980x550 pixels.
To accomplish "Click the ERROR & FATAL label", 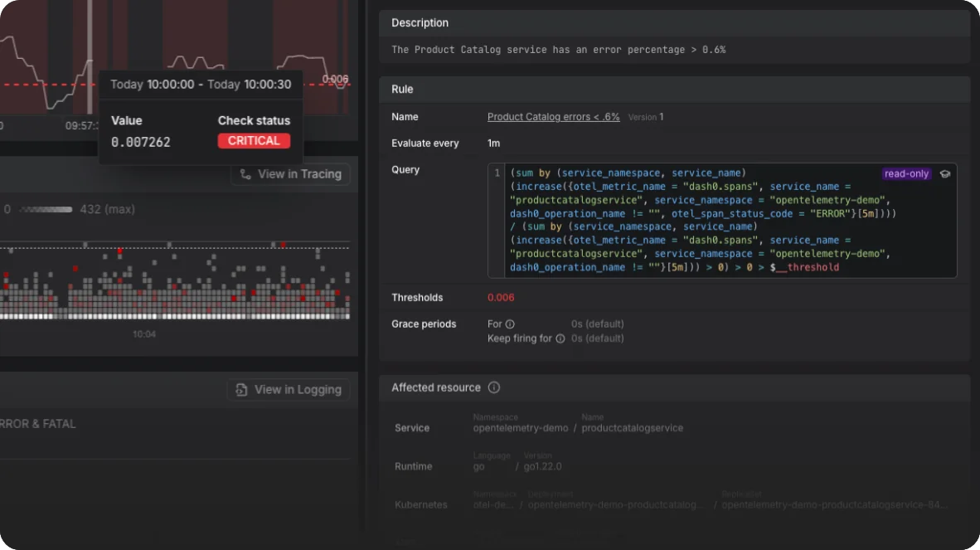I will [37, 424].
